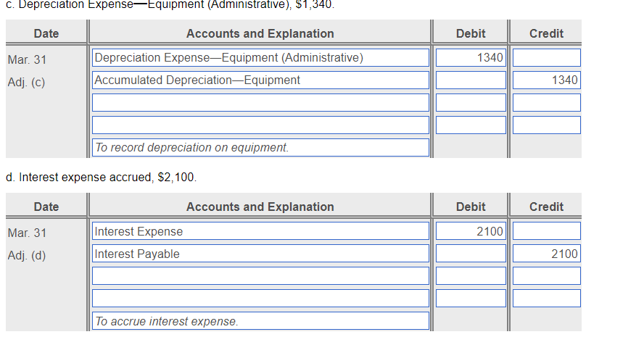
Task: Click the Accumulated Depreciation—Equipment account field
Action: [260, 80]
